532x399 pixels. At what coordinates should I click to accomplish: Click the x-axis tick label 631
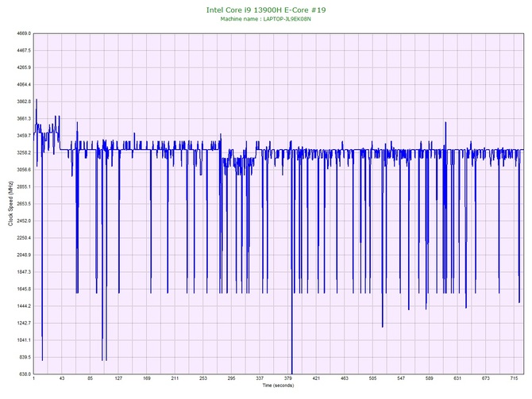pyautogui.click(x=457, y=378)
